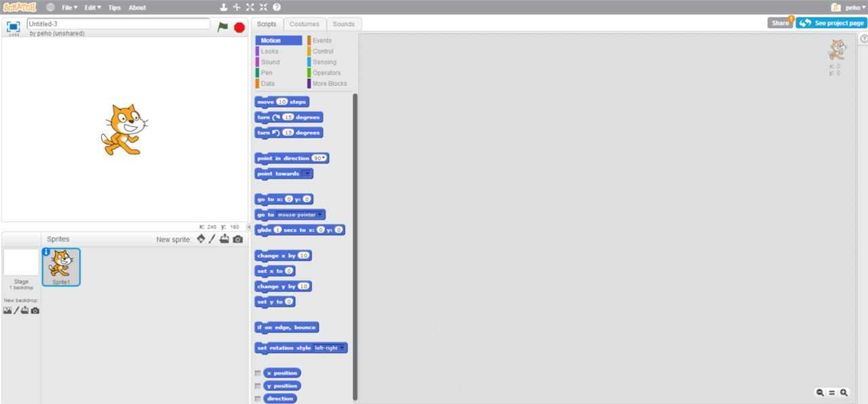Choose backdrop from library
The height and width of the screenshot is (404, 868).
pyautogui.click(x=7, y=310)
